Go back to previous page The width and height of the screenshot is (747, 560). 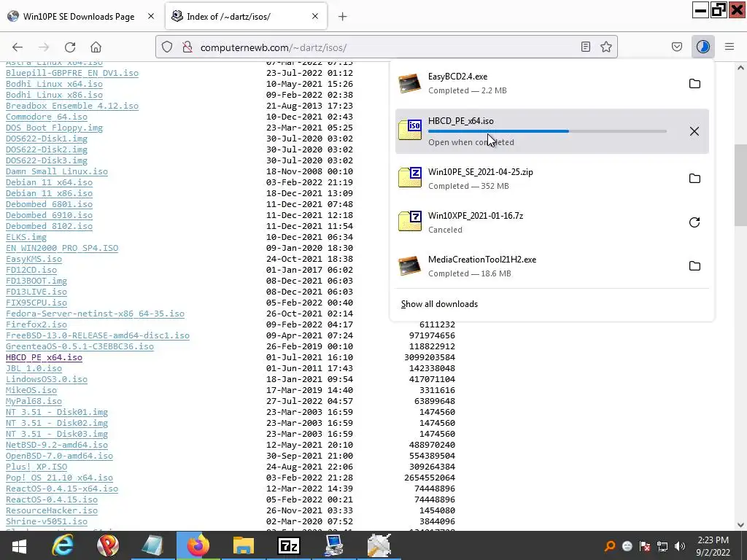tap(18, 47)
